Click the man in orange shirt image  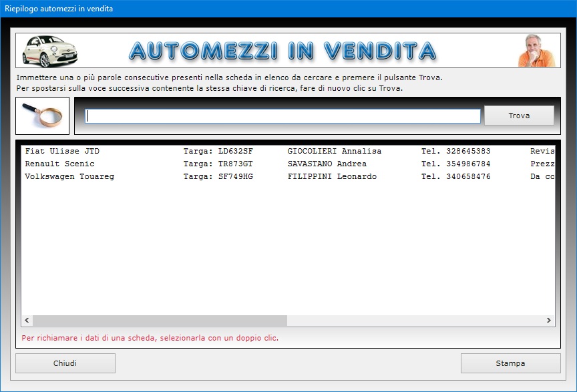(x=536, y=51)
